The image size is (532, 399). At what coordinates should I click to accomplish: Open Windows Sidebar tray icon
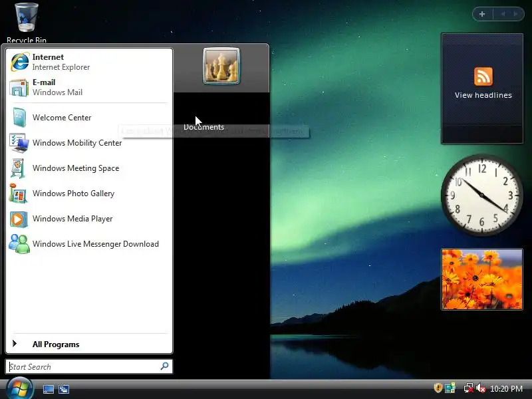[450, 388]
